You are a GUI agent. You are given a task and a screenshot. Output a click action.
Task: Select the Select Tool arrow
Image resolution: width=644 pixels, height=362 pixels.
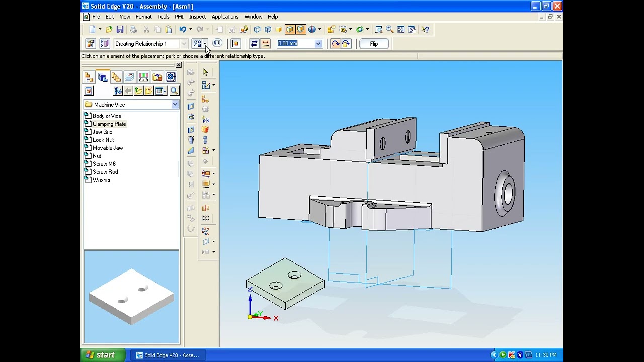pos(205,73)
